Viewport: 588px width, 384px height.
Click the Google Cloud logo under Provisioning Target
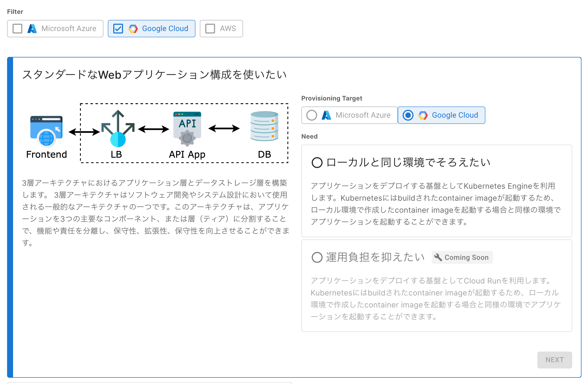pos(423,115)
